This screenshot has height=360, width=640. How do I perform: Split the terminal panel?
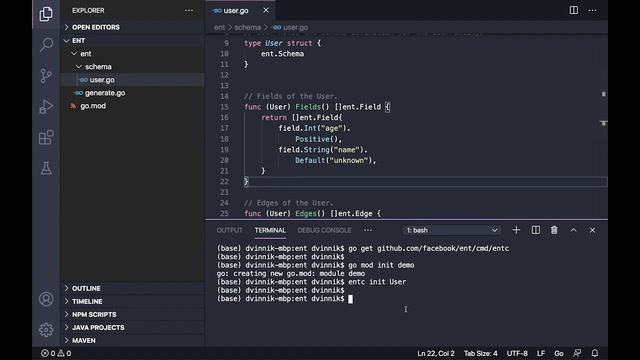(x=536, y=230)
